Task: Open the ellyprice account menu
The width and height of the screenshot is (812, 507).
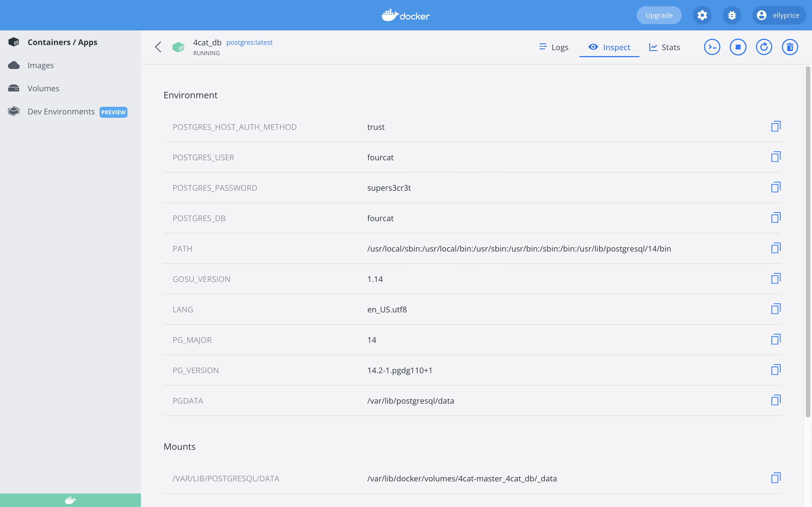Action: 779,15
